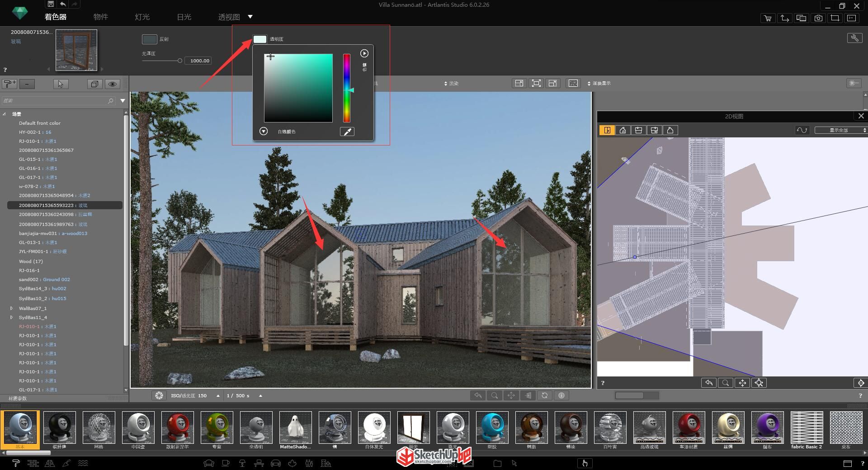Close the 2D视图 panel
The width and height of the screenshot is (868, 470).
[x=861, y=116]
